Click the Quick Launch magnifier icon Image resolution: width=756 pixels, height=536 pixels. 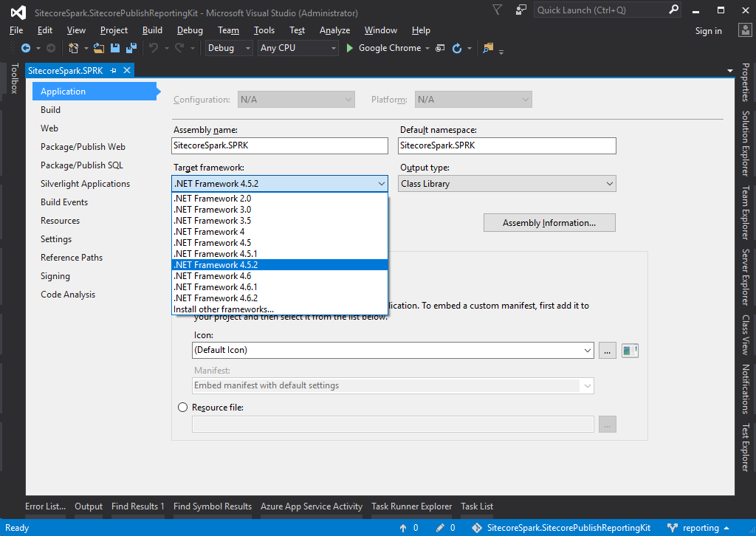point(673,10)
